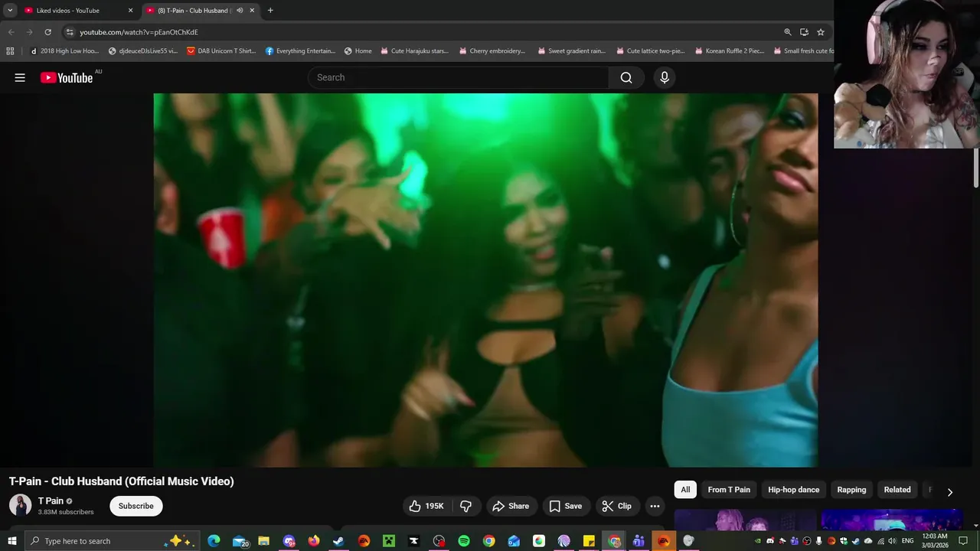980x551 pixels.
Task: Open the YouTube hamburger guide menu
Action: pyautogui.click(x=20, y=77)
